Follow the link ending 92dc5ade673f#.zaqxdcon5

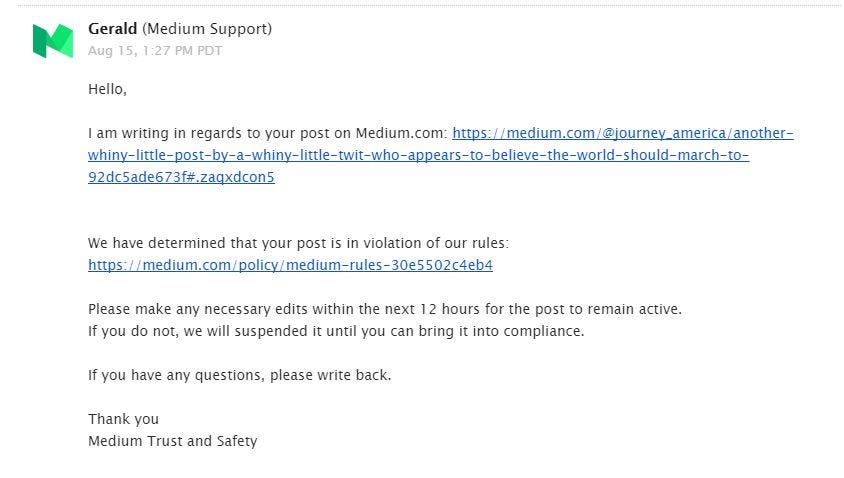point(181,177)
